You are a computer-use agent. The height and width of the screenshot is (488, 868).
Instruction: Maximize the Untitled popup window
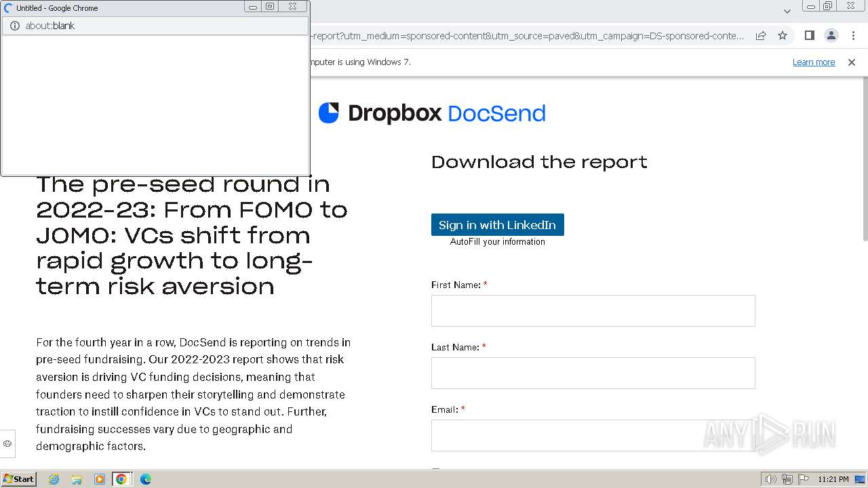click(270, 7)
